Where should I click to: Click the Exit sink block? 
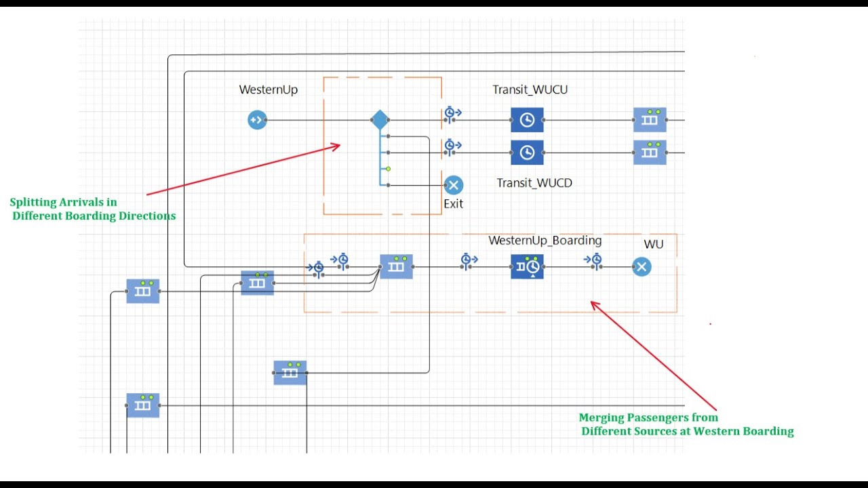(453, 185)
